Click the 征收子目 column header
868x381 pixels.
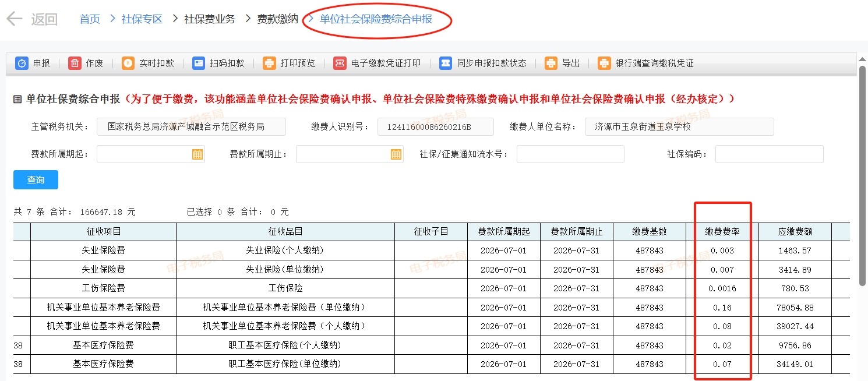[431, 232]
